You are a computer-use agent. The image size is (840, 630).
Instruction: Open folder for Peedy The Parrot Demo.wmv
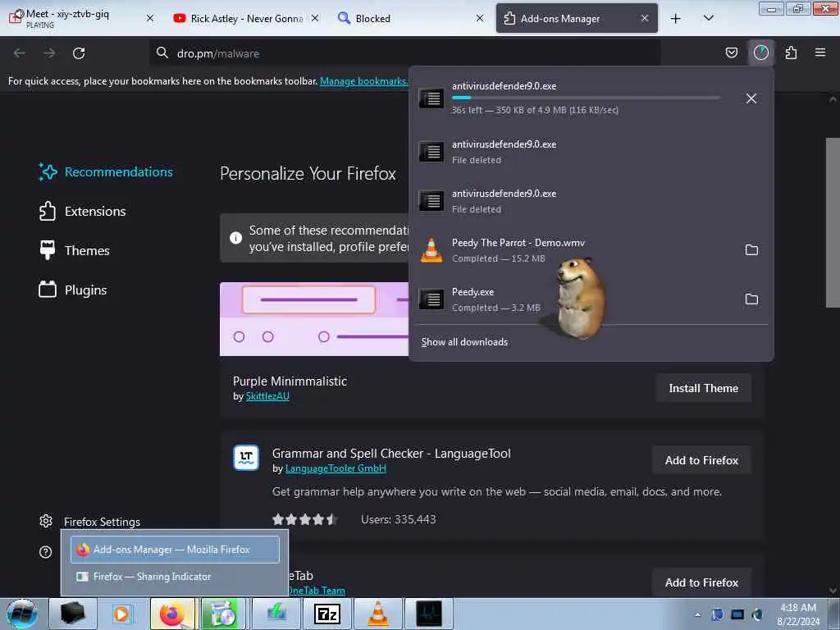click(751, 250)
